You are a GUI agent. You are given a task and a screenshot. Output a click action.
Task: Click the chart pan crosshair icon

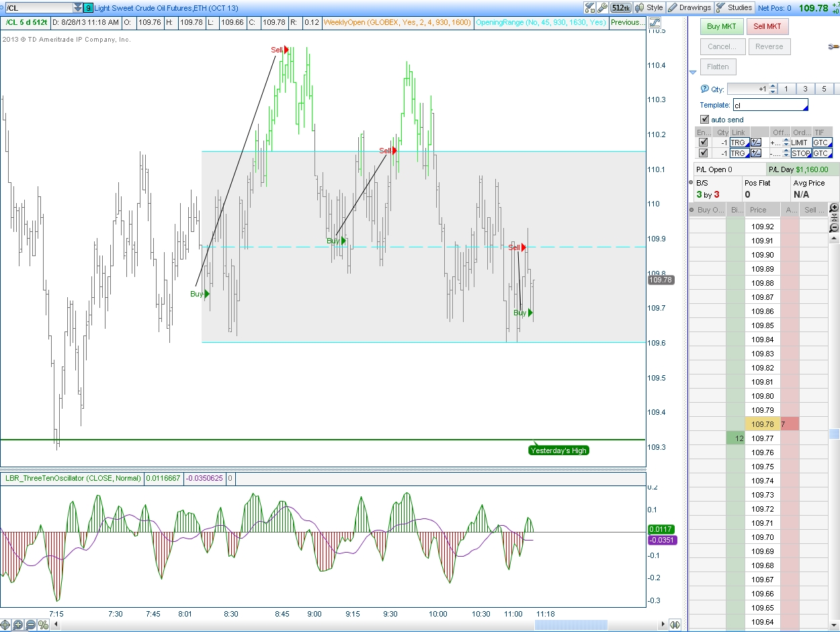click(x=6, y=625)
